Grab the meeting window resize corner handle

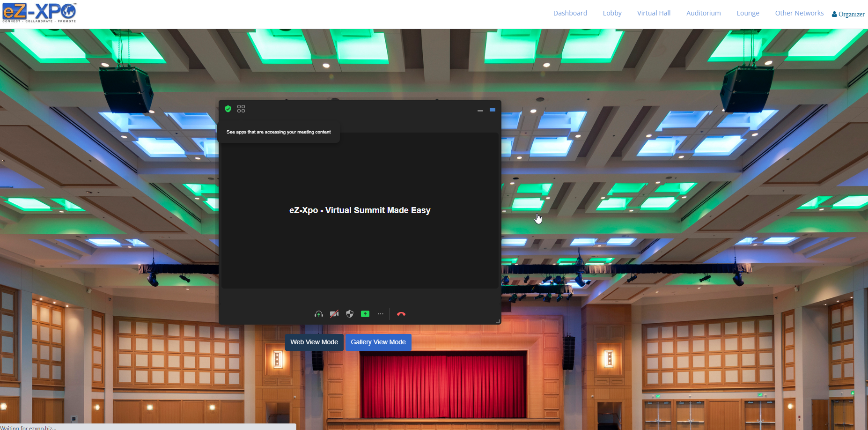pos(498,321)
